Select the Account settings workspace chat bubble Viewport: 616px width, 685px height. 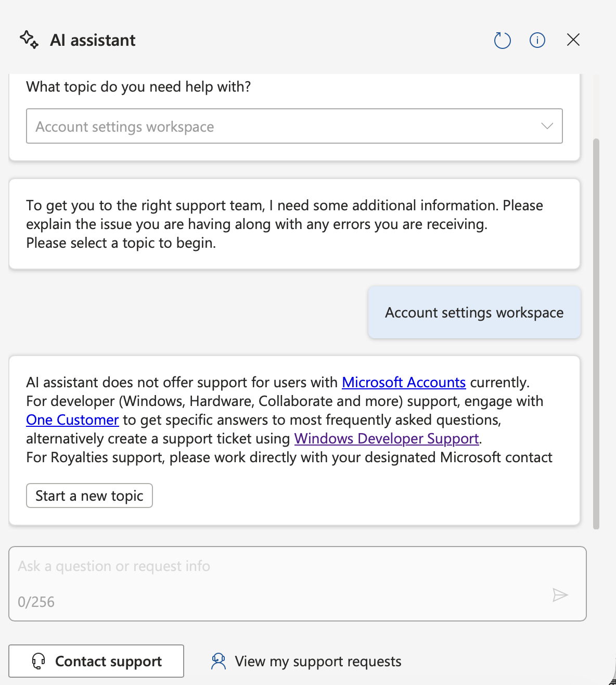[474, 312]
